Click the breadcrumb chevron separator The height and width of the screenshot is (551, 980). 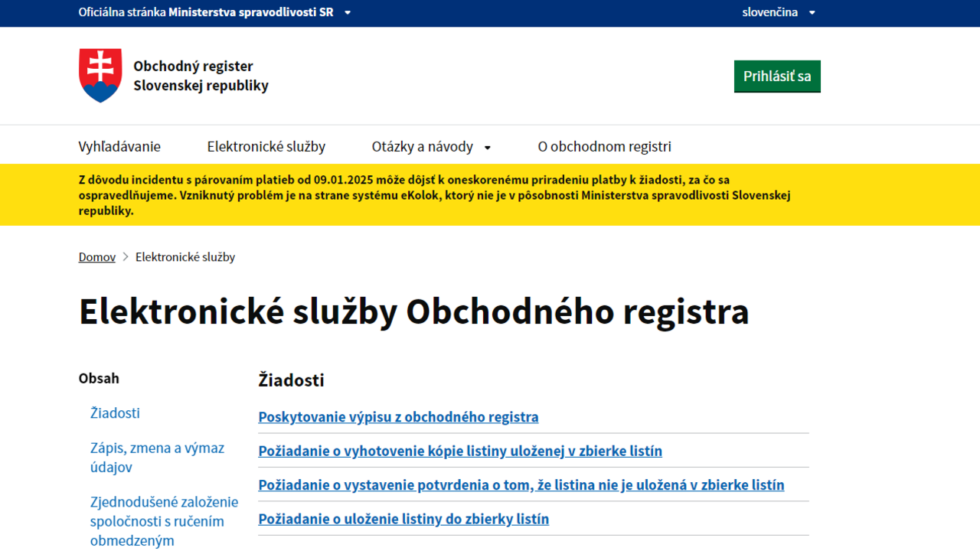(126, 257)
